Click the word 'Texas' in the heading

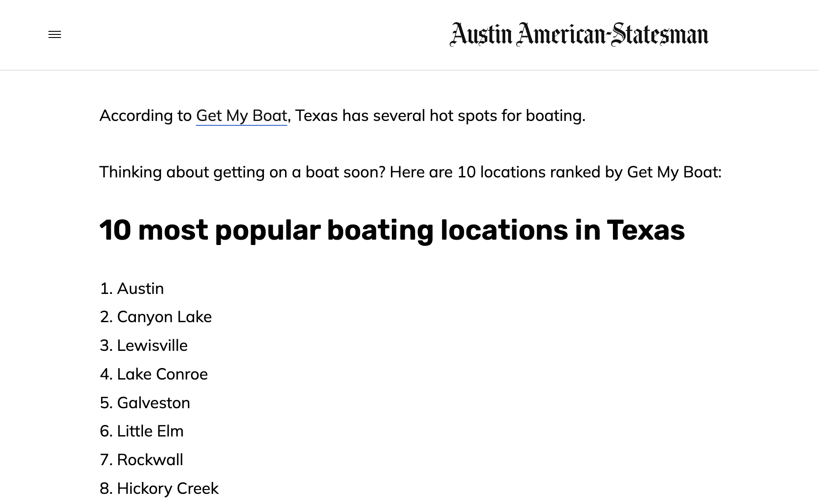coord(646,230)
